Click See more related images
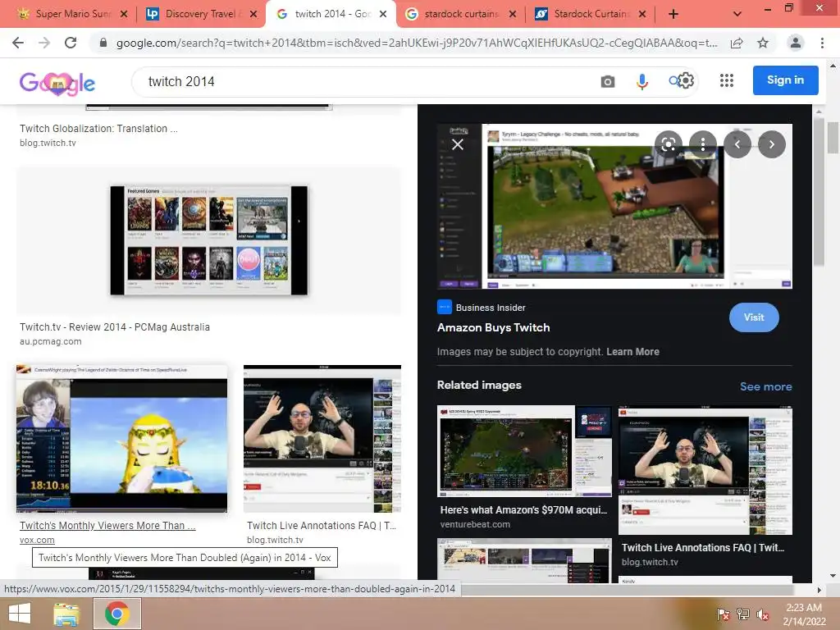The width and height of the screenshot is (840, 630). click(x=765, y=386)
